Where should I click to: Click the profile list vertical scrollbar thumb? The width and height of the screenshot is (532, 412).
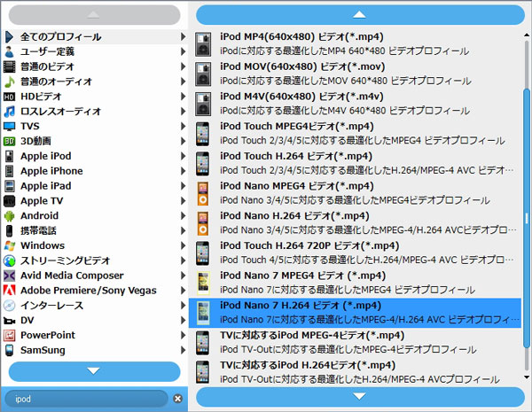[527, 218]
